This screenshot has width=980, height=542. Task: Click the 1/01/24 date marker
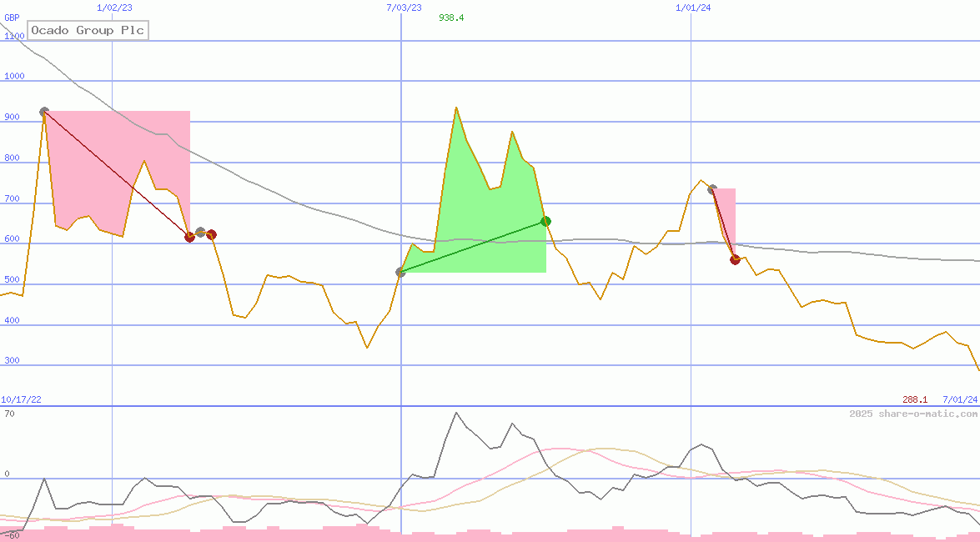(x=693, y=8)
